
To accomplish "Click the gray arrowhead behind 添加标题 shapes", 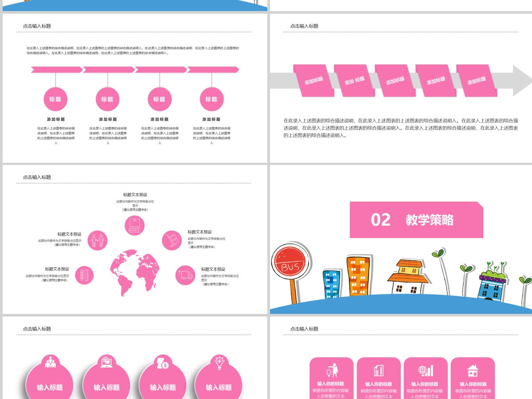I will tap(522, 81).
